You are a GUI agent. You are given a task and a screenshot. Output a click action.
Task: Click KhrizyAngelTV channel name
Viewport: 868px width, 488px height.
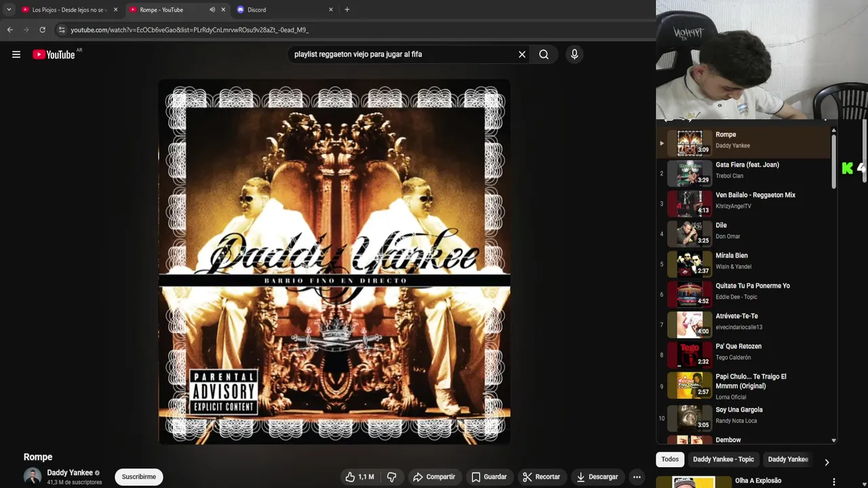733,206
